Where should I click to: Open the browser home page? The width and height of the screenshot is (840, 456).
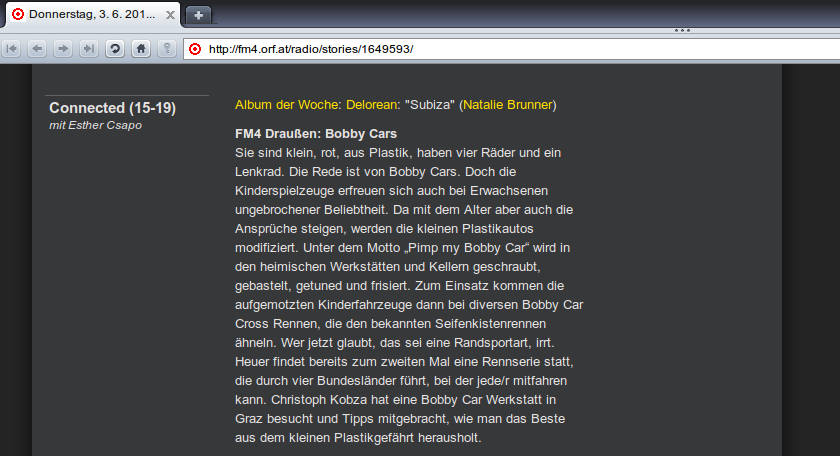point(141,48)
